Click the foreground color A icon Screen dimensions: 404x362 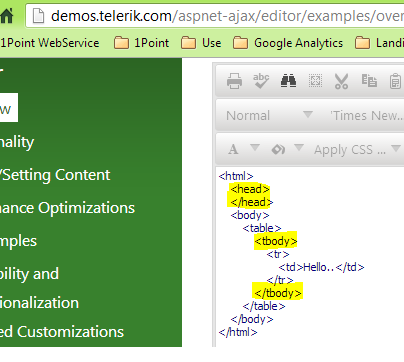click(233, 149)
